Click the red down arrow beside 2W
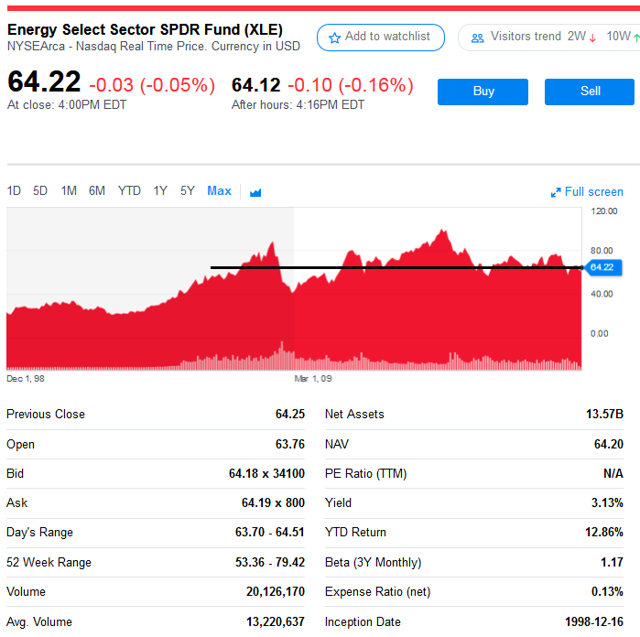Viewport: 640px width, 637px height. click(x=593, y=38)
